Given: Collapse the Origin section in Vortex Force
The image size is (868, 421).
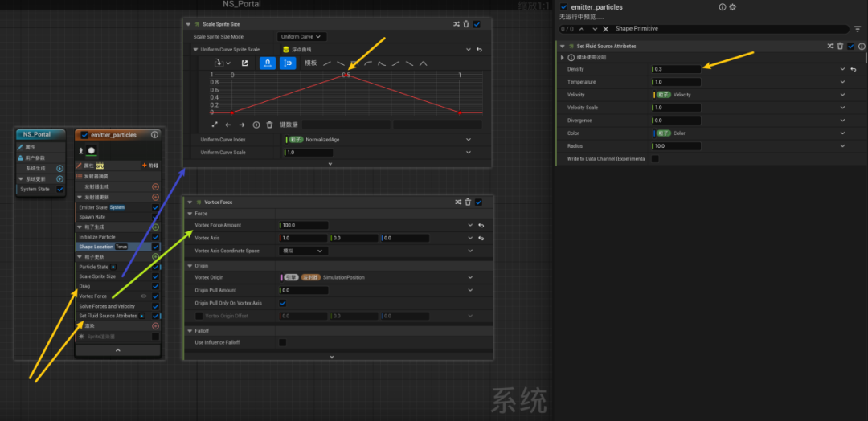Looking at the screenshot, I should [190, 266].
